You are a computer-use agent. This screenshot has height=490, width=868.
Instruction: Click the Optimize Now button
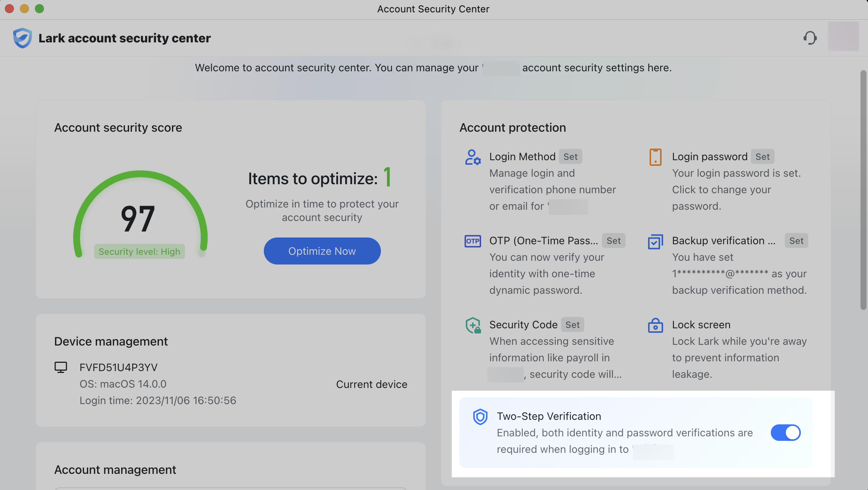(322, 251)
